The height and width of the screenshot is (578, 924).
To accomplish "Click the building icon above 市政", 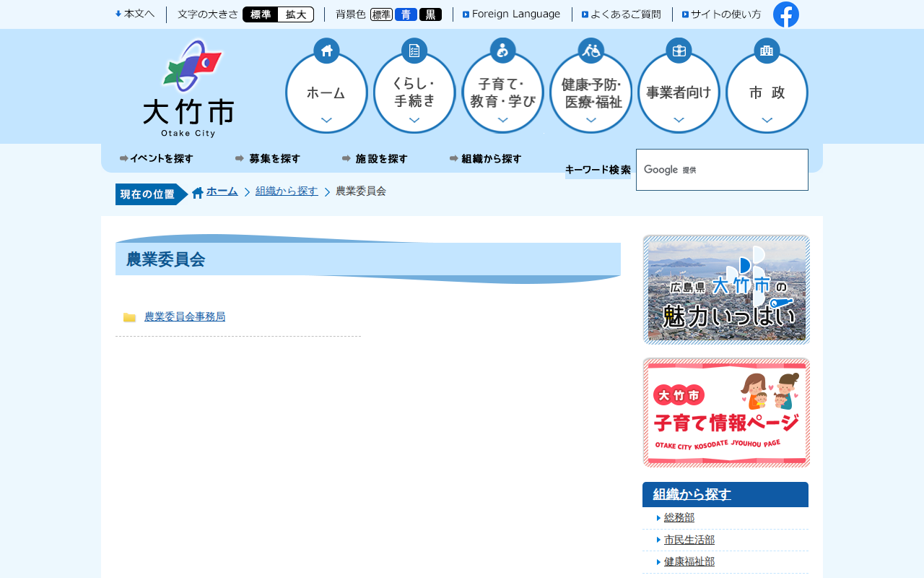I will [767, 51].
